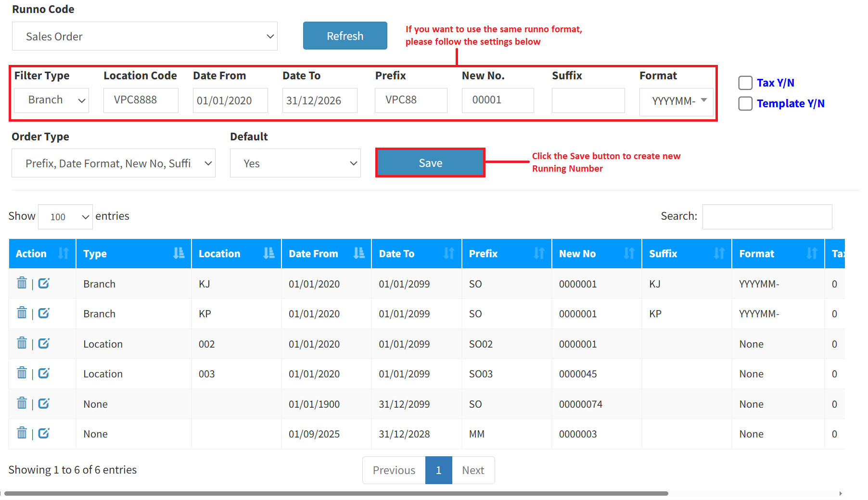
Task: Expand the Filter Type Branch dropdown
Action: tap(51, 100)
